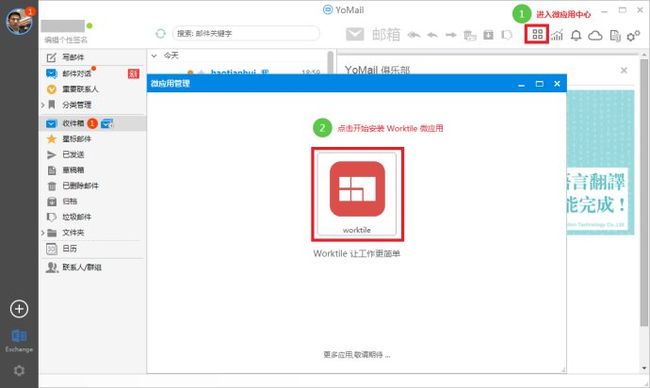The width and height of the screenshot is (650, 388).
Task: Click the document copy icon in toolbar
Action: pos(615,36)
